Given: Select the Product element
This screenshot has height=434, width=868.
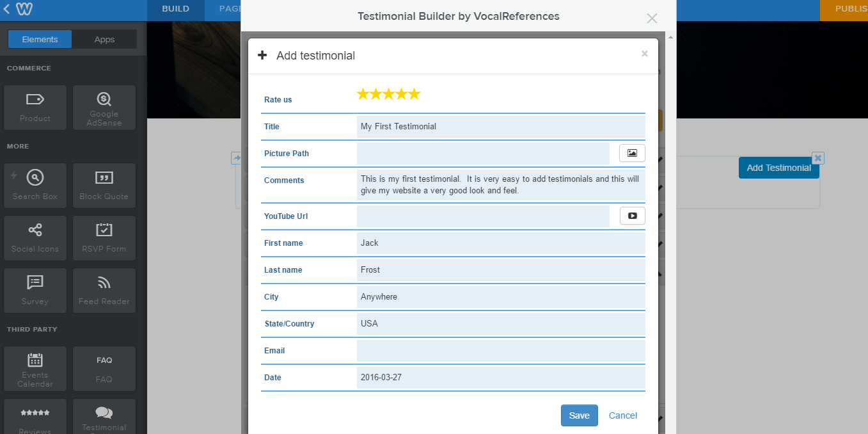Looking at the screenshot, I should point(35,108).
